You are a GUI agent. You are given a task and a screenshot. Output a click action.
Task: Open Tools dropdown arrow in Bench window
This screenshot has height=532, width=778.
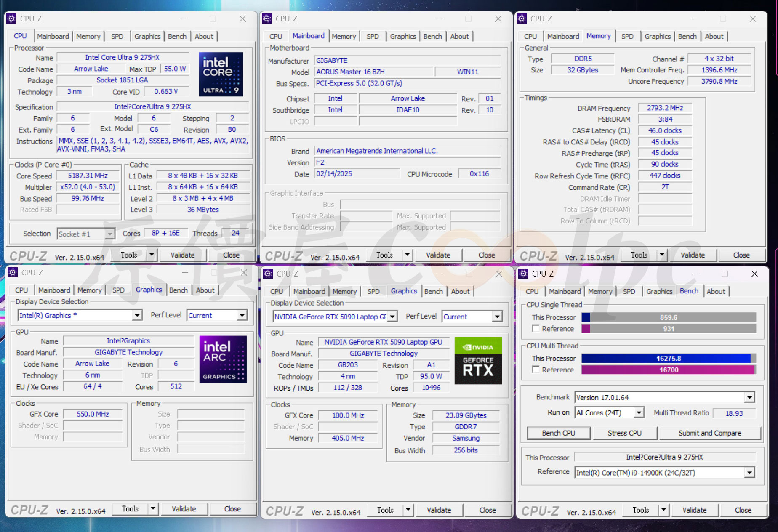click(663, 510)
